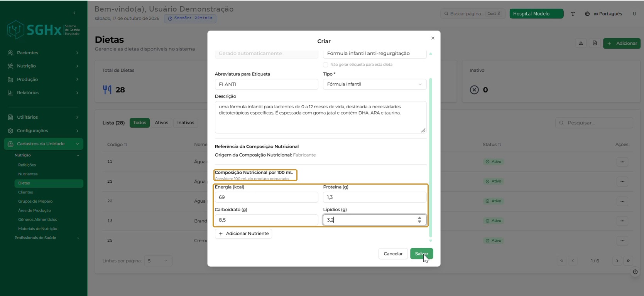
Task: Expand Relatórios sidebar section
Action: pos(44,92)
